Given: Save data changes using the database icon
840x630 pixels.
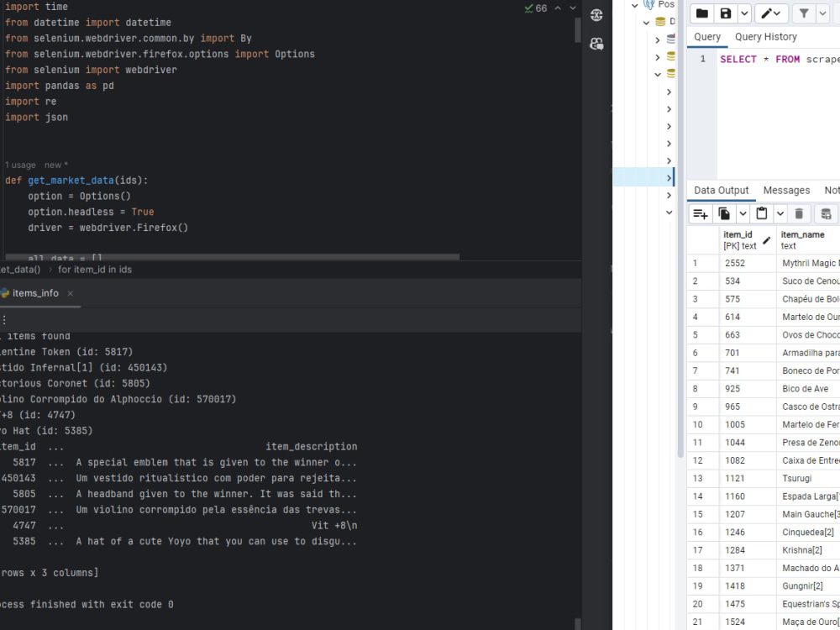Looking at the screenshot, I should pos(826,213).
